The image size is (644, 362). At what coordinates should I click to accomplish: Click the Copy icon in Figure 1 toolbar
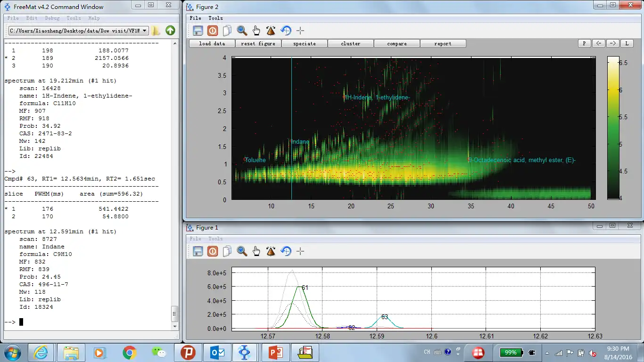227,251
